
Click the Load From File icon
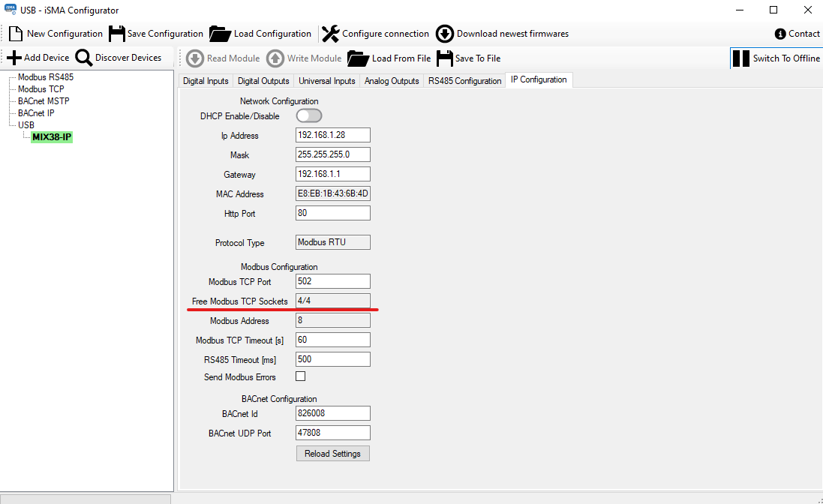click(359, 58)
